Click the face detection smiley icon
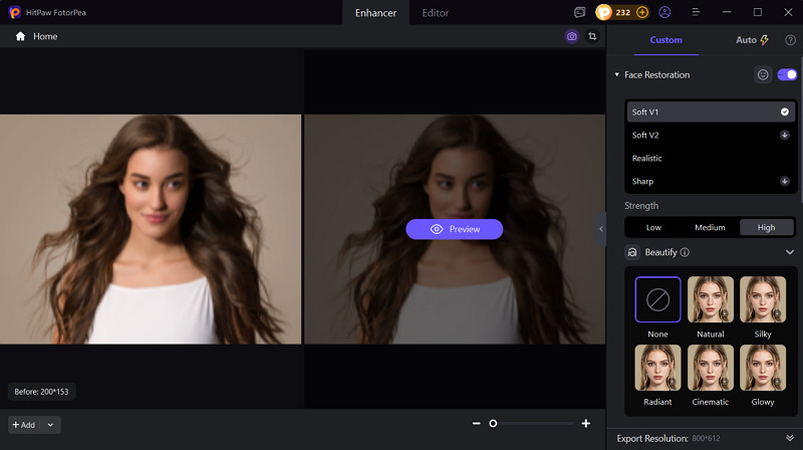 pos(763,75)
